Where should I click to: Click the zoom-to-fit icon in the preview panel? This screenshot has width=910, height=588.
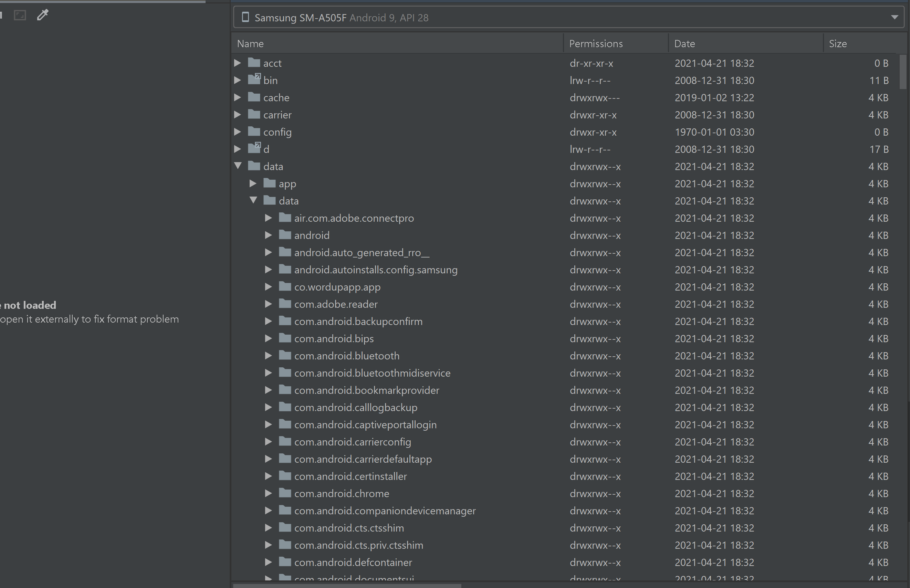click(20, 14)
